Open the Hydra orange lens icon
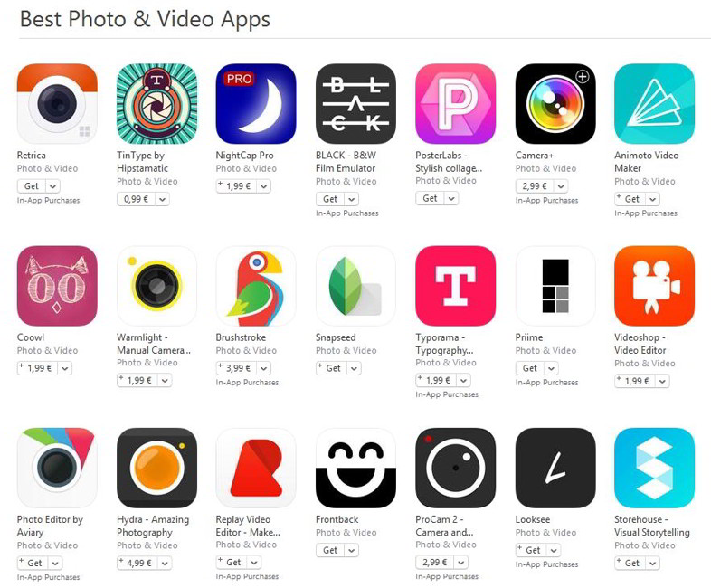 click(156, 468)
